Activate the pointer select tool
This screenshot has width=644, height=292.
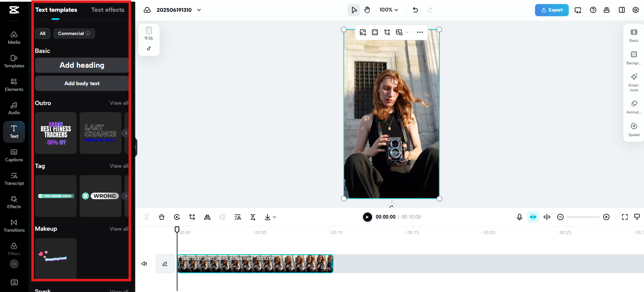(354, 10)
